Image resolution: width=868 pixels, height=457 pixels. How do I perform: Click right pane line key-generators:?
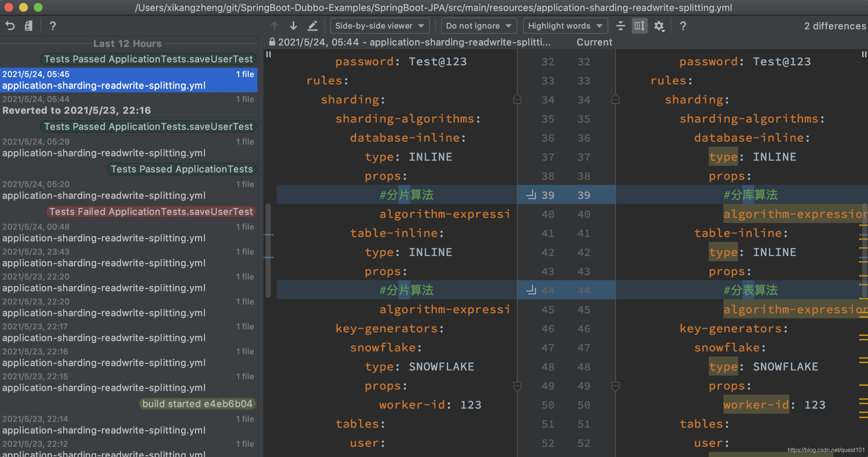coord(734,328)
